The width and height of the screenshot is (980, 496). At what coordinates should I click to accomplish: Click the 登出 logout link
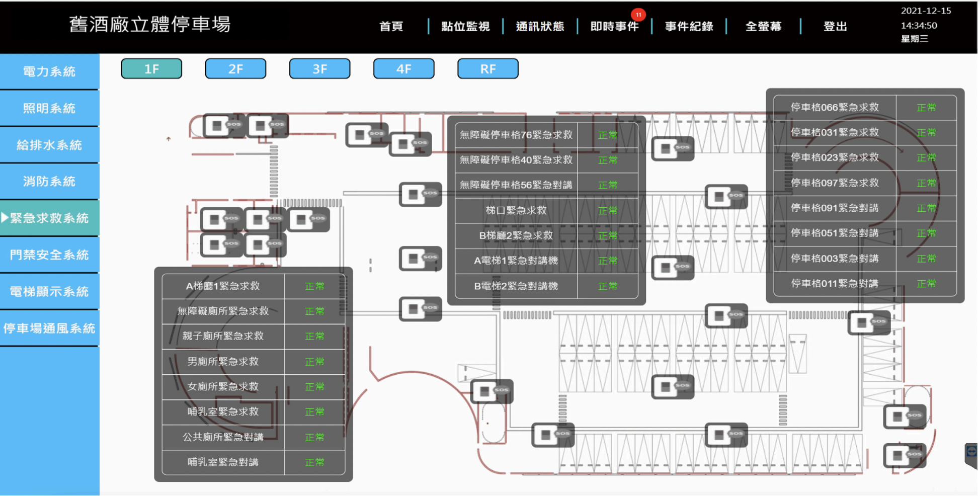pos(835,26)
